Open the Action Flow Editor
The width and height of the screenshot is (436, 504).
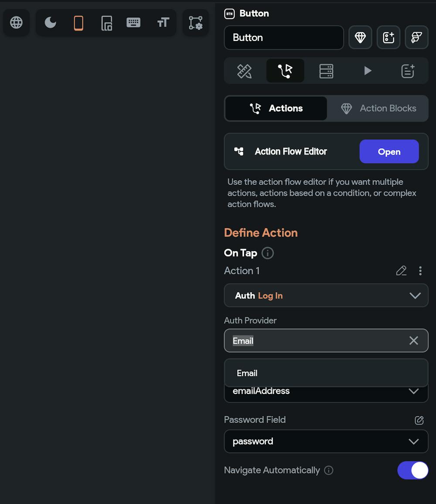pyautogui.click(x=389, y=152)
